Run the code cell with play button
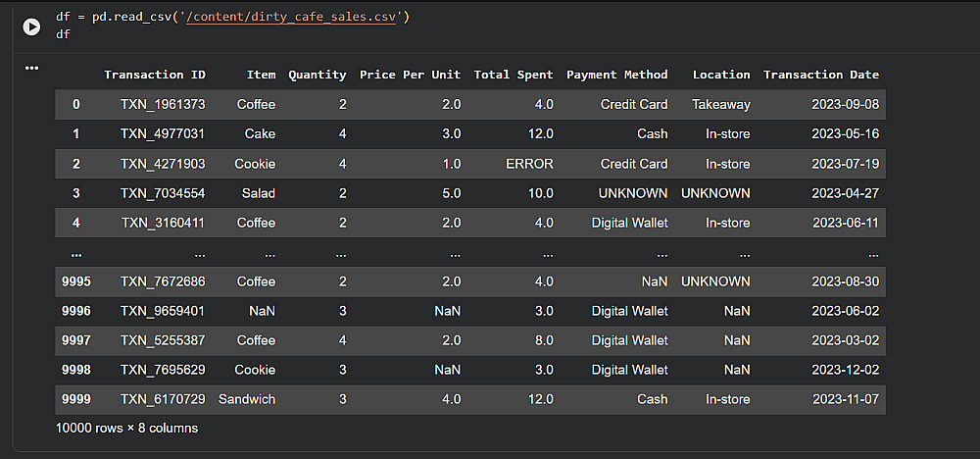 click(31, 26)
